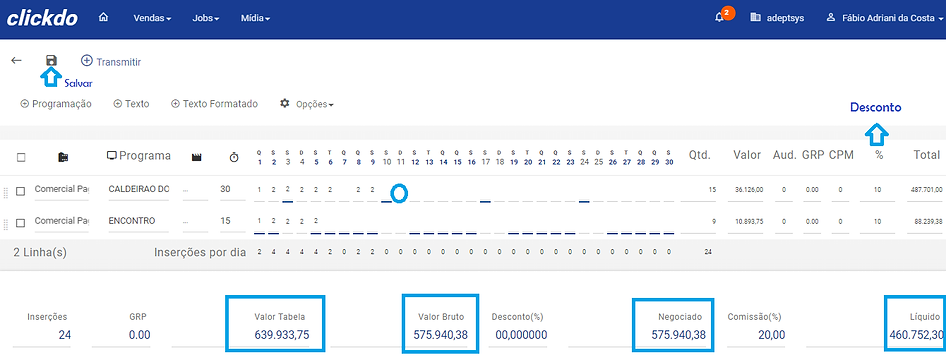Edit the 15-second duration field
The image size is (946, 360).
[232, 222]
